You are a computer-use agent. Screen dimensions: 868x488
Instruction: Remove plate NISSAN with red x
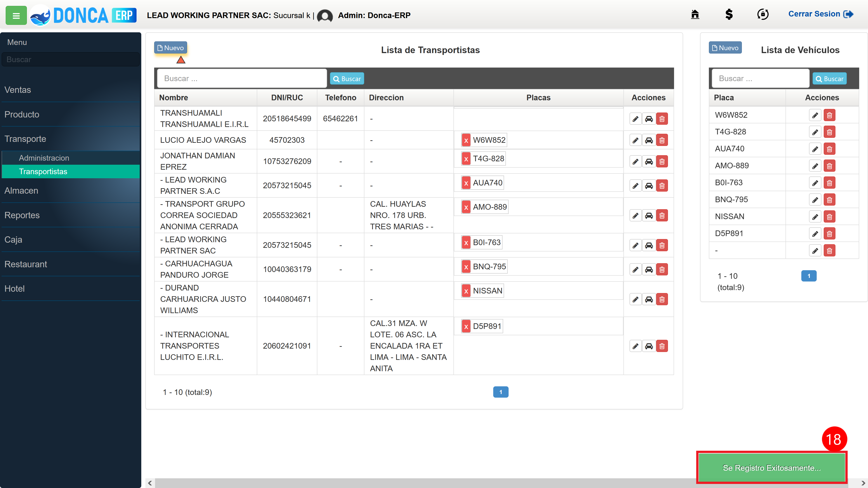[466, 291]
